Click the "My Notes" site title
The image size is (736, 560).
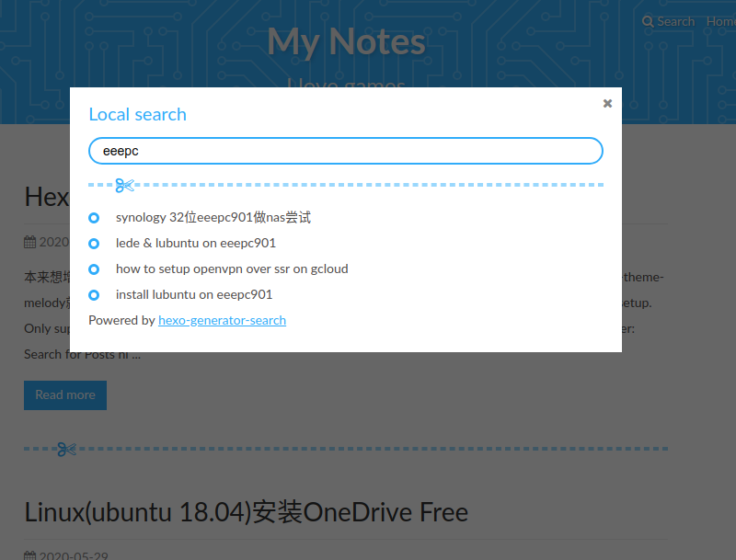pos(346,41)
